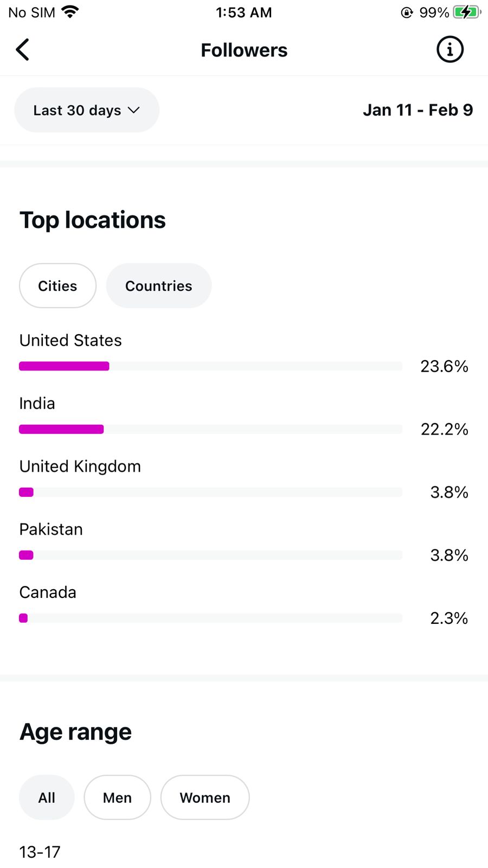Tap the United Kingdom country label

80,467
